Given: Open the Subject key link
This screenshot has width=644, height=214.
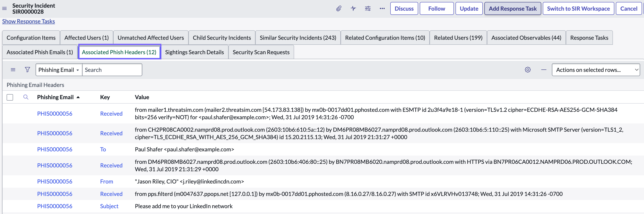Looking at the screenshot, I should click(x=109, y=206).
